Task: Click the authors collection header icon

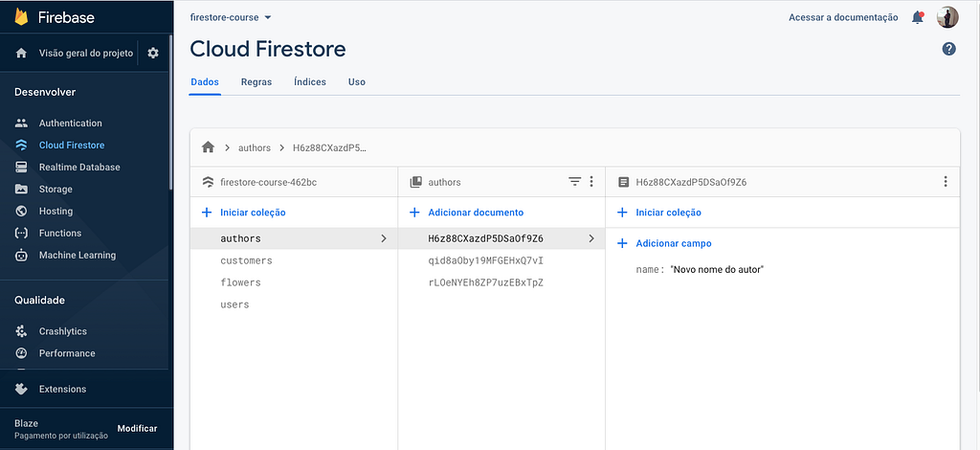Action: coord(415,183)
